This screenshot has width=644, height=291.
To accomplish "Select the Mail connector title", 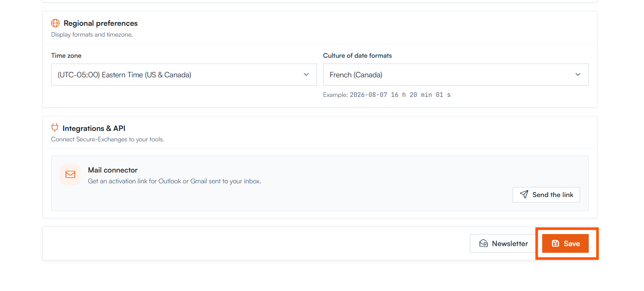I will click(x=113, y=170).
